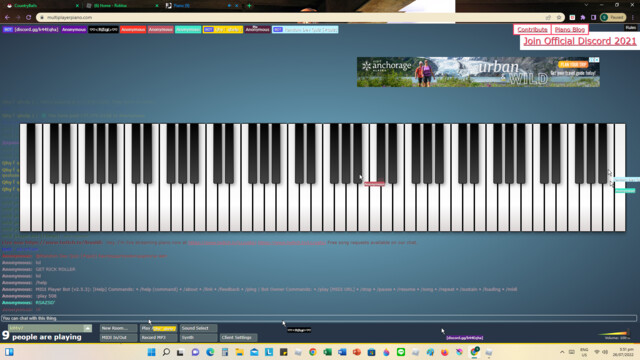Open Windows Start menu on the taskbar
Viewport: 640px width, 360px height.
click(x=151, y=352)
